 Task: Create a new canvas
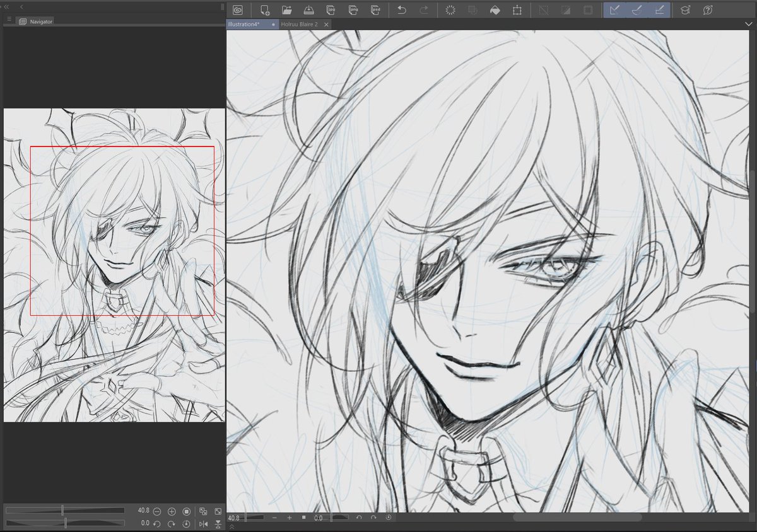click(265, 9)
